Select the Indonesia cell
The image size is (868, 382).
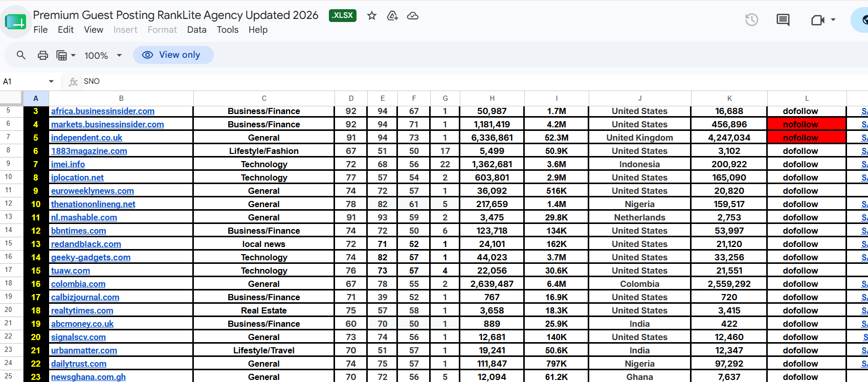click(640, 164)
